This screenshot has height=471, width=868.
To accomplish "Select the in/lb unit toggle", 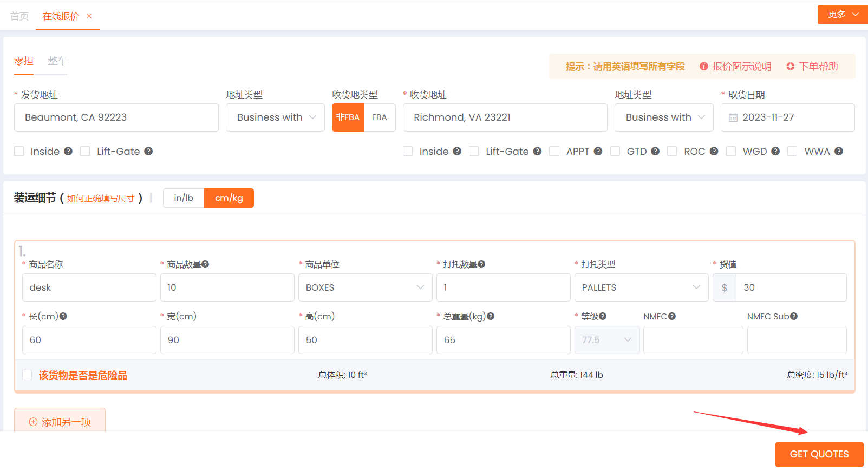I will pyautogui.click(x=184, y=198).
